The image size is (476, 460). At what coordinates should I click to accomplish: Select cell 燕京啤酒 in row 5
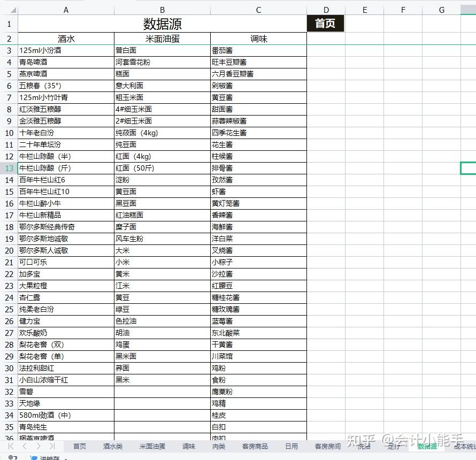[x=66, y=74]
